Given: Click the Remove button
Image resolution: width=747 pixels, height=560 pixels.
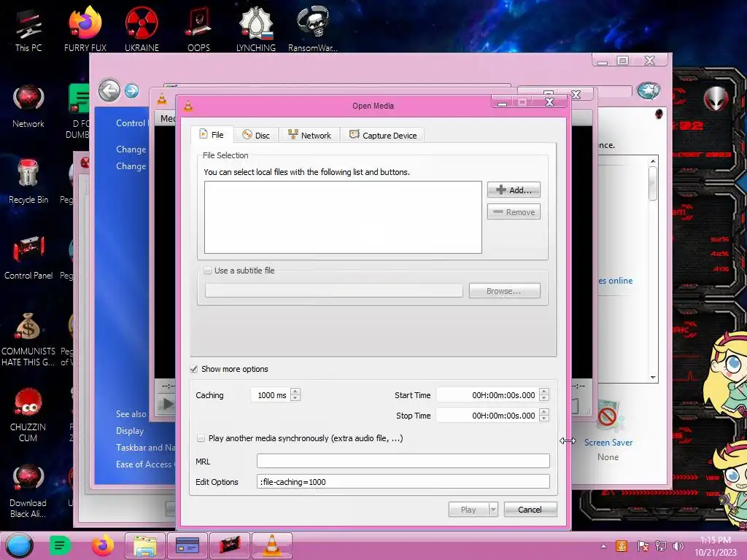Looking at the screenshot, I should pos(514,212).
